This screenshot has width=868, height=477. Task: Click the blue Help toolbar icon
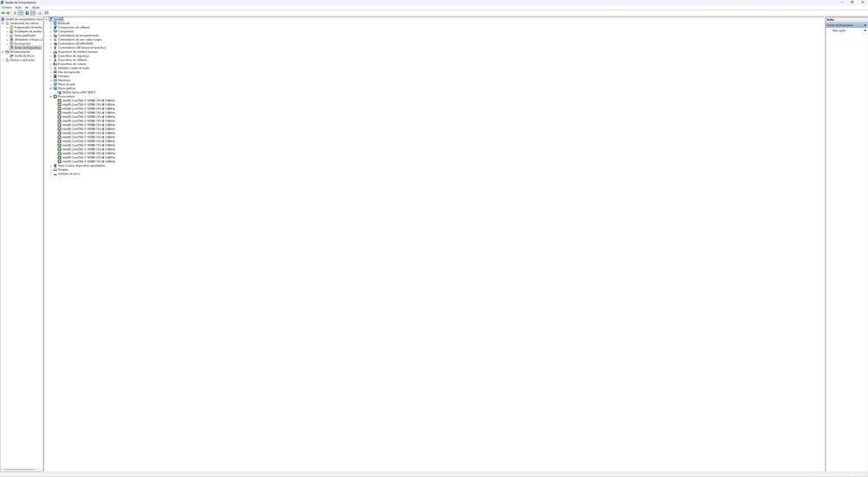(x=27, y=13)
